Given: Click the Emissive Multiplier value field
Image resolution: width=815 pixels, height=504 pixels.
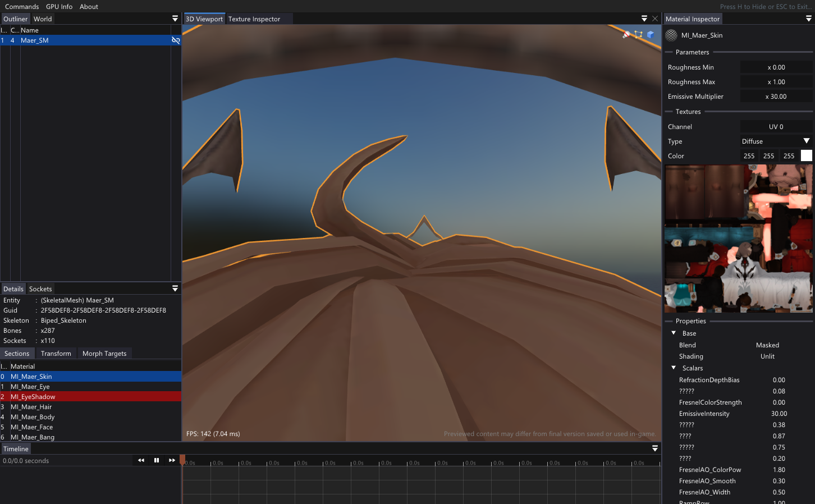Looking at the screenshot, I should (x=776, y=97).
